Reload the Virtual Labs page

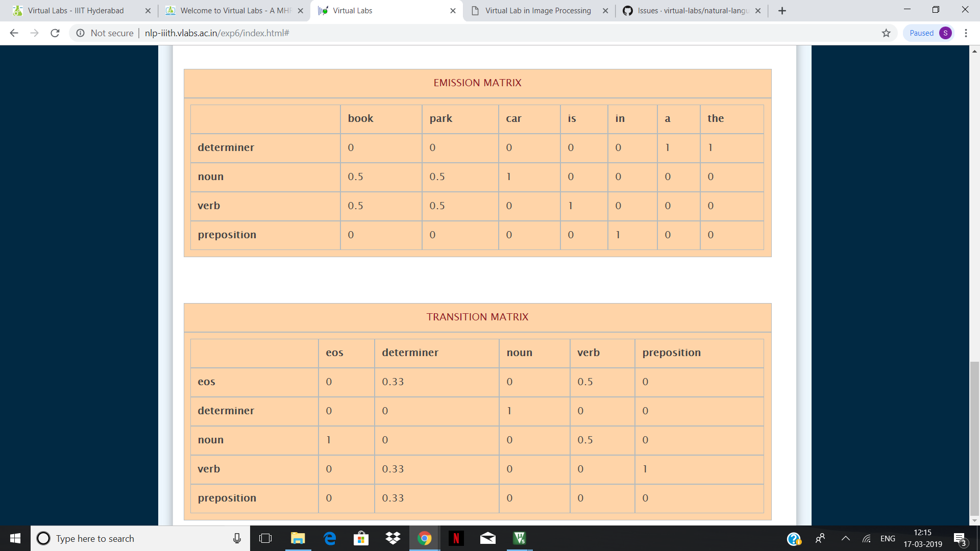point(55,33)
